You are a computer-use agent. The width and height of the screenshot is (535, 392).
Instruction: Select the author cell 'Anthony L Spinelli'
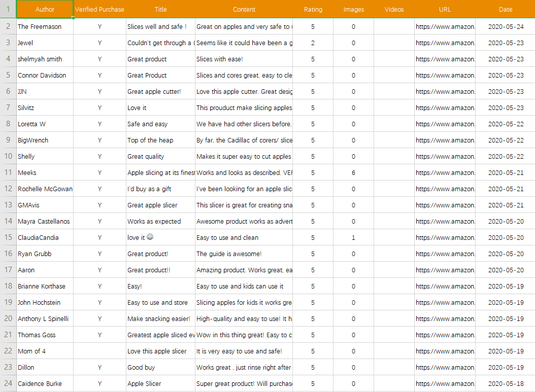click(x=45, y=318)
